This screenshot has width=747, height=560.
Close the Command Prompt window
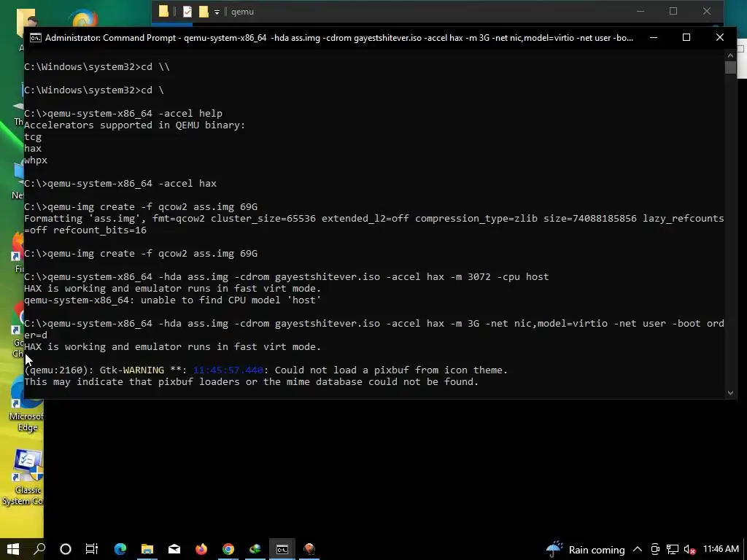pos(720,38)
